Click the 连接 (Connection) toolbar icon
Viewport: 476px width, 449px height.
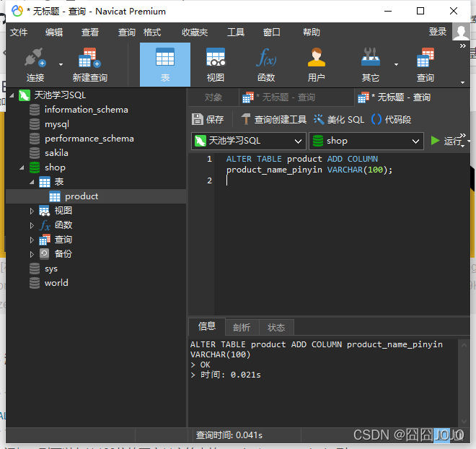35,64
